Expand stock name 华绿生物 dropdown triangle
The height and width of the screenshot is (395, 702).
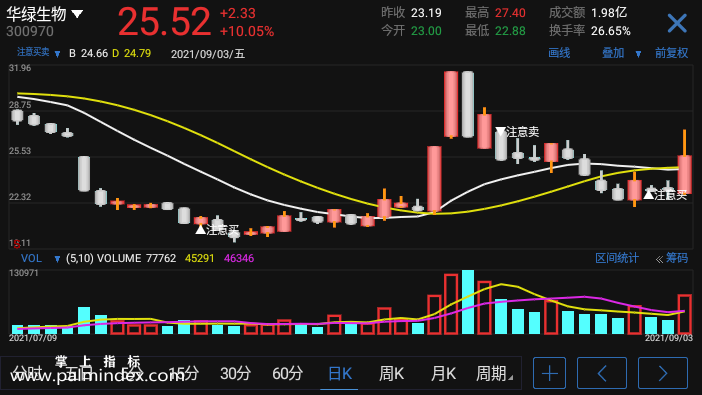(77, 14)
